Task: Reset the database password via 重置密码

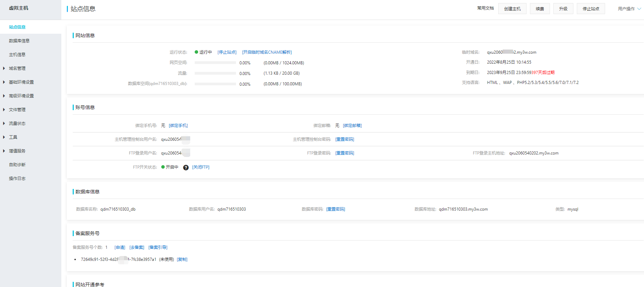Action: tap(336, 209)
